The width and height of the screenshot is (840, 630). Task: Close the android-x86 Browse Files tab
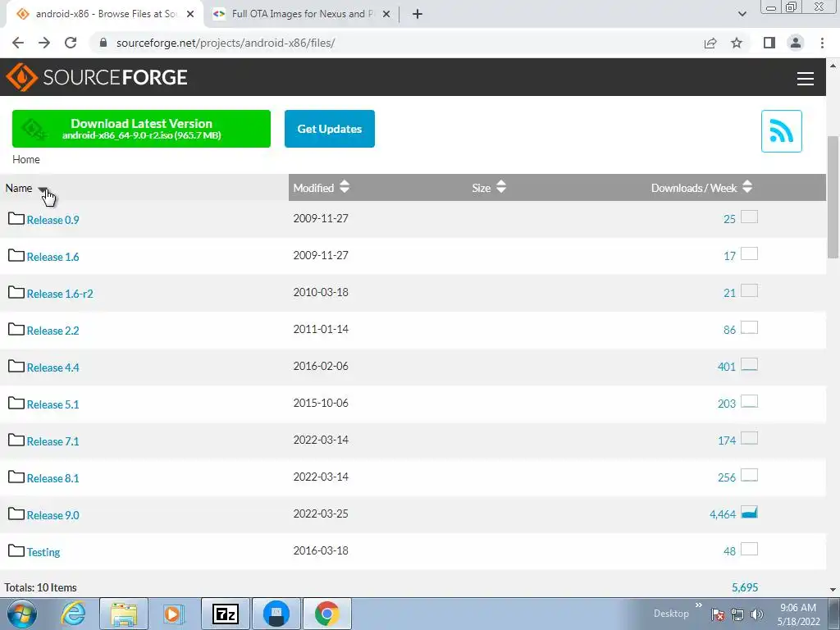(x=190, y=14)
